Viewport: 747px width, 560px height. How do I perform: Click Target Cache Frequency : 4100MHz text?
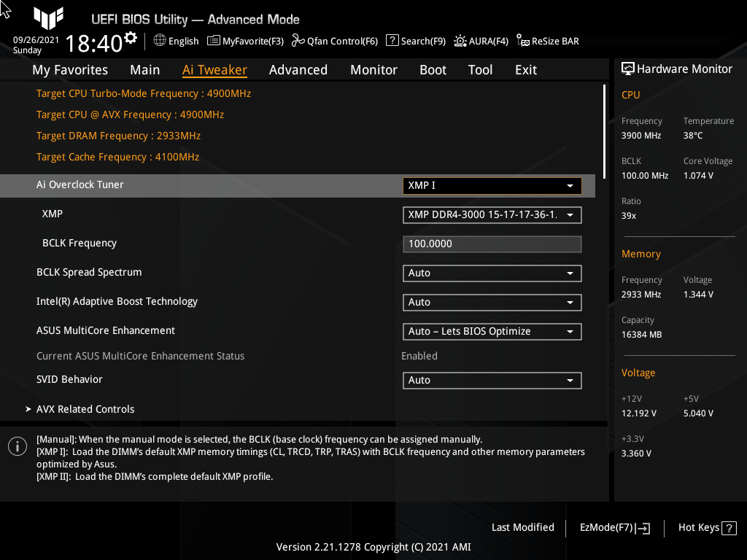[x=117, y=157]
